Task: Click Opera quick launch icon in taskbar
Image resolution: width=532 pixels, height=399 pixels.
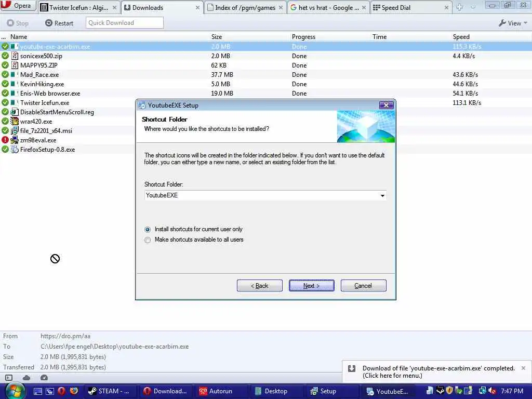Action: tap(62, 391)
